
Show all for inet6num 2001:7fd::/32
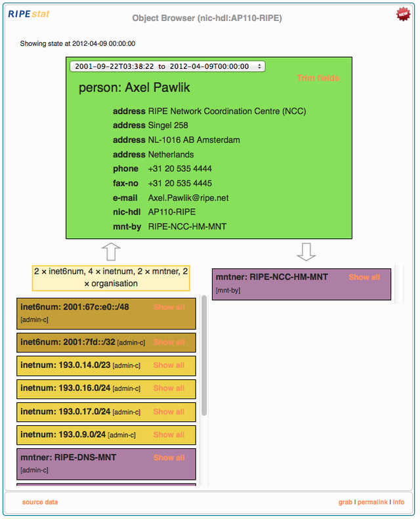169,343
